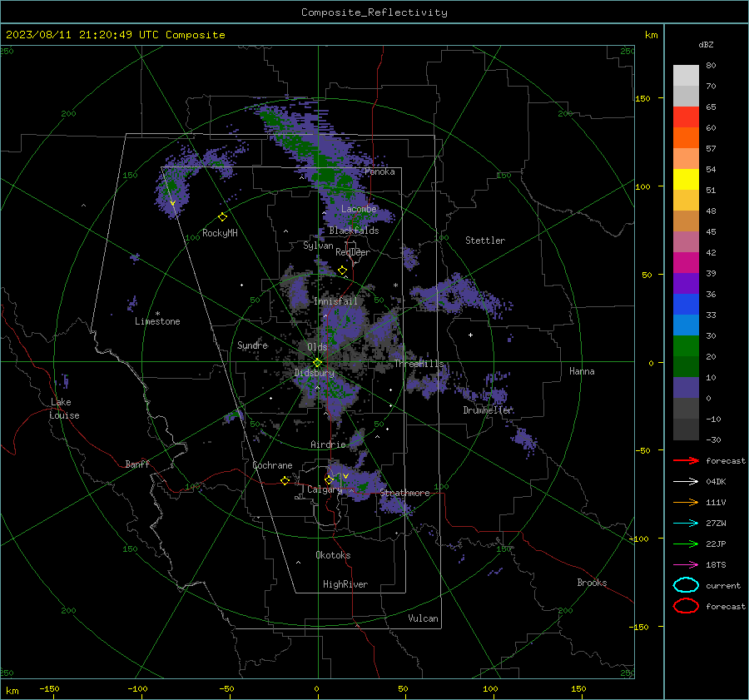Viewport: 749px width, 700px height.
Task: Click the slate-purple 0-10 dBZ swatch
Action: click(x=686, y=388)
